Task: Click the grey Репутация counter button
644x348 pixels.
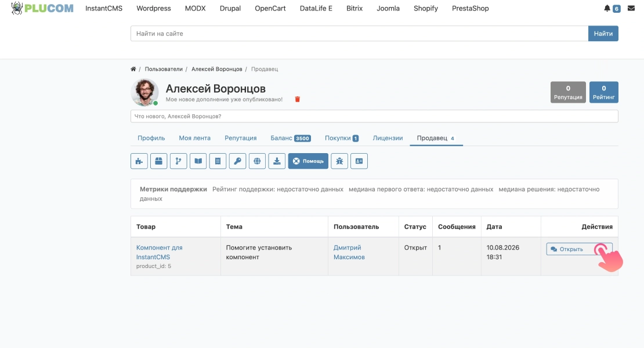Action: pos(568,92)
